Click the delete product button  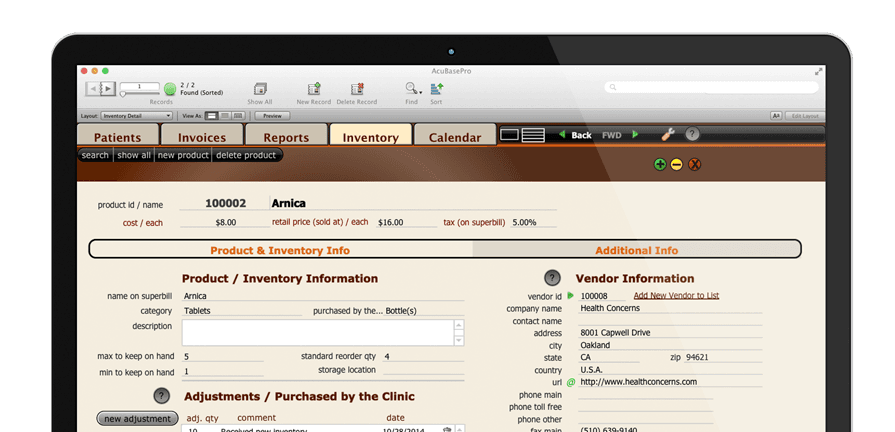point(246,155)
